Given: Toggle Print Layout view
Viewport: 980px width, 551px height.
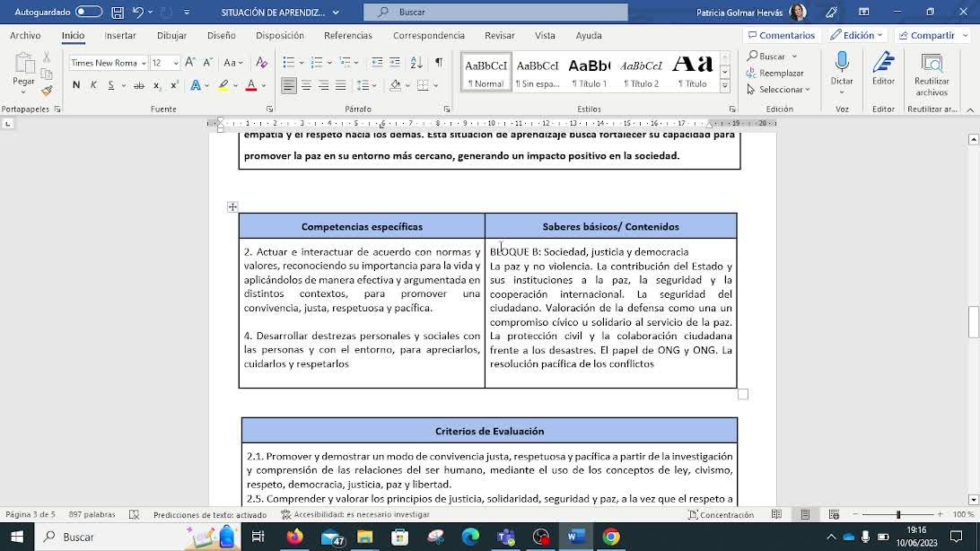Looking at the screenshot, I should click(805, 515).
